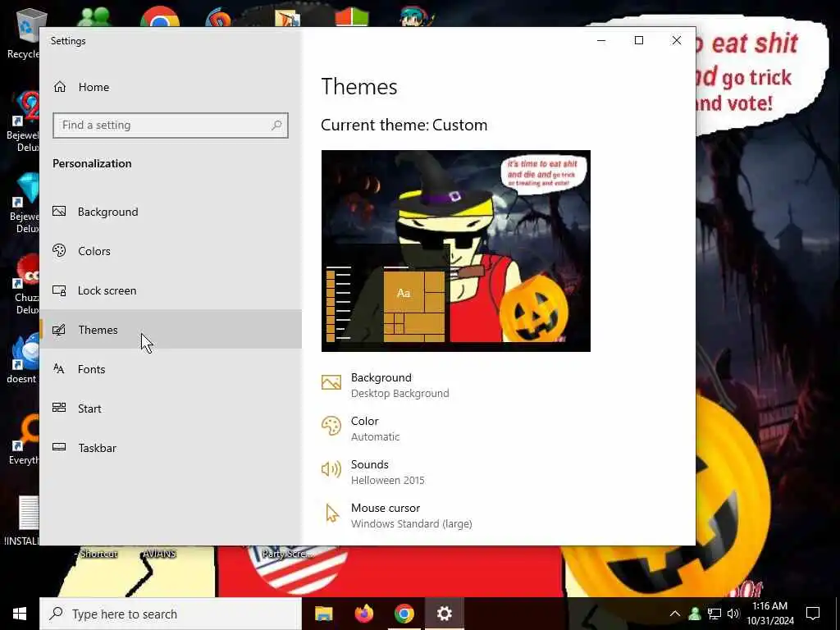Screen dimensions: 840x630
Task: Click the theme preview image
Action: pos(456,251)
